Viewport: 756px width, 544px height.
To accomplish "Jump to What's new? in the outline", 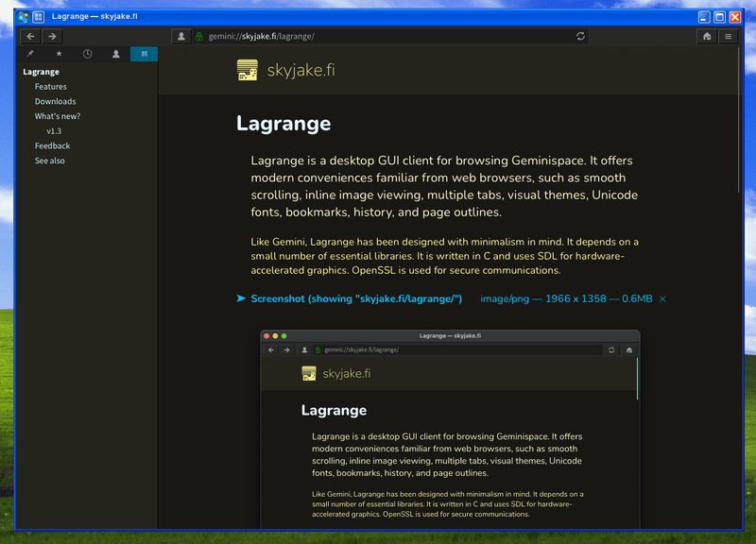I will (x=58, y=116).
